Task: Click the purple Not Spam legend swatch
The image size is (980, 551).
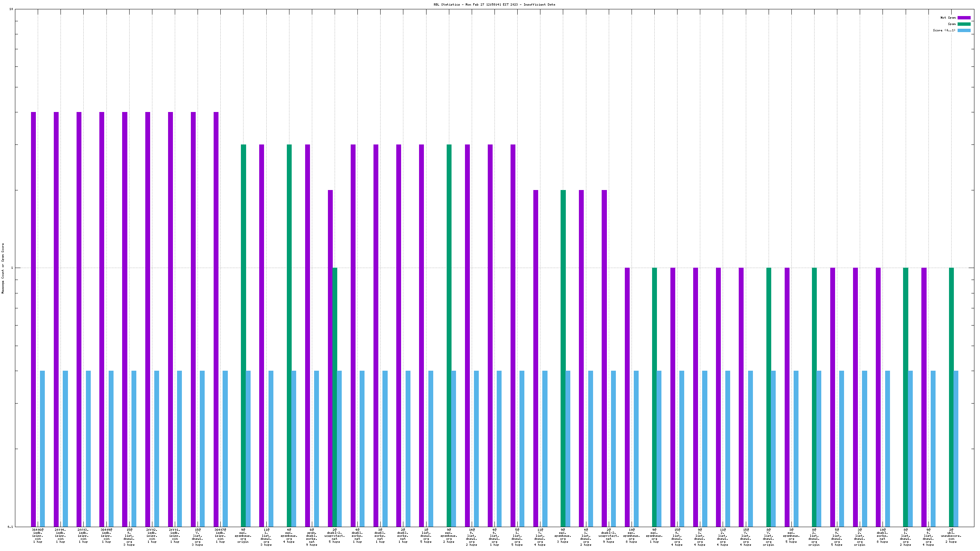Action: (x=964, y=18)
